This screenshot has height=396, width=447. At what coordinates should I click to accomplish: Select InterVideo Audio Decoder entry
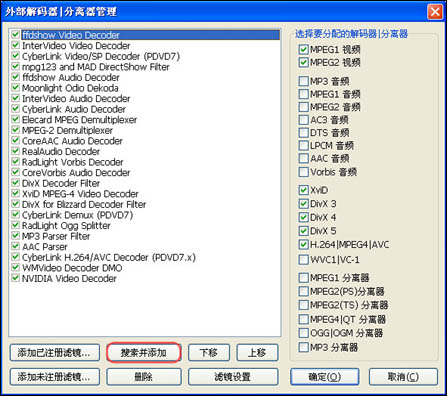[x=76, y=99]
